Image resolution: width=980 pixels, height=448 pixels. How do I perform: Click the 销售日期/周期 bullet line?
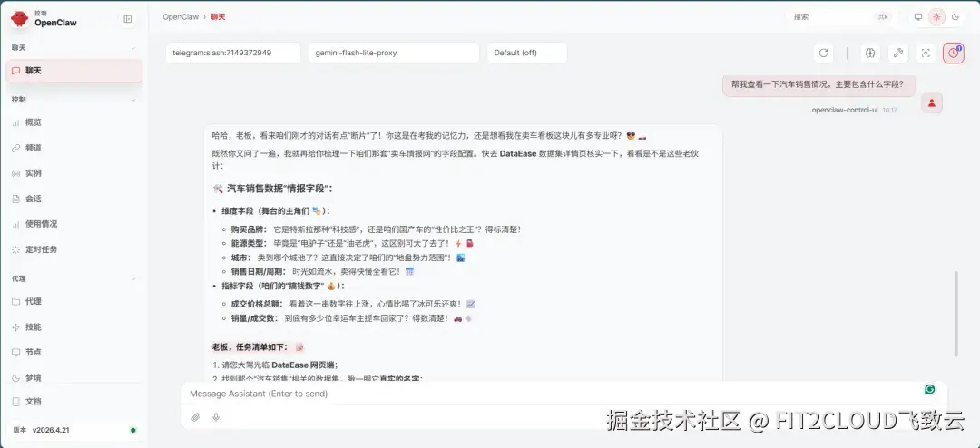point(322,271)
